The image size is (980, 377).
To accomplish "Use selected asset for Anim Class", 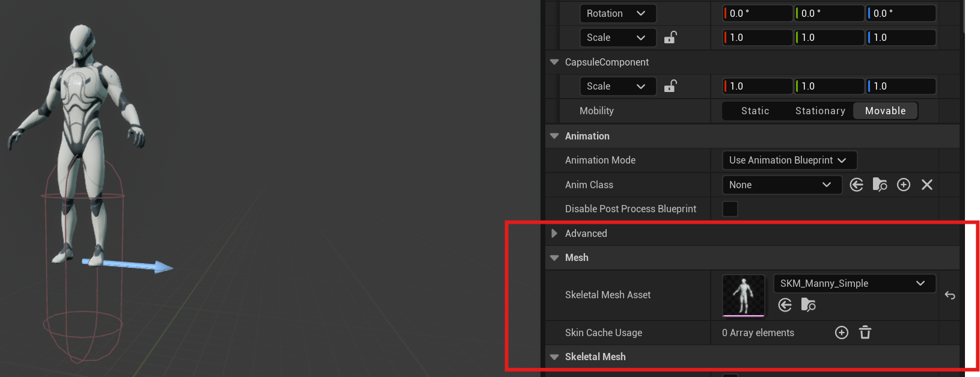I will pyautogui.click(x=857, y=185).
